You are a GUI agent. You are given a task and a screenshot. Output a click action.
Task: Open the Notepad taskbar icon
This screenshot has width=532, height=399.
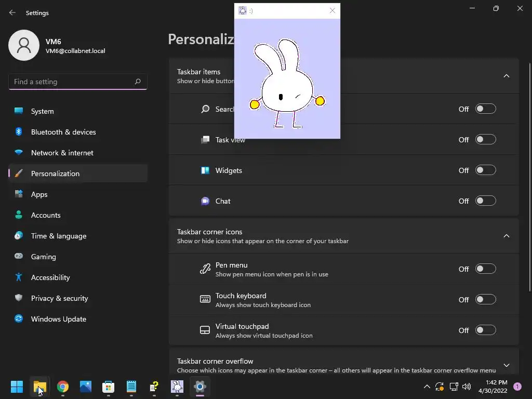[131, 387]
